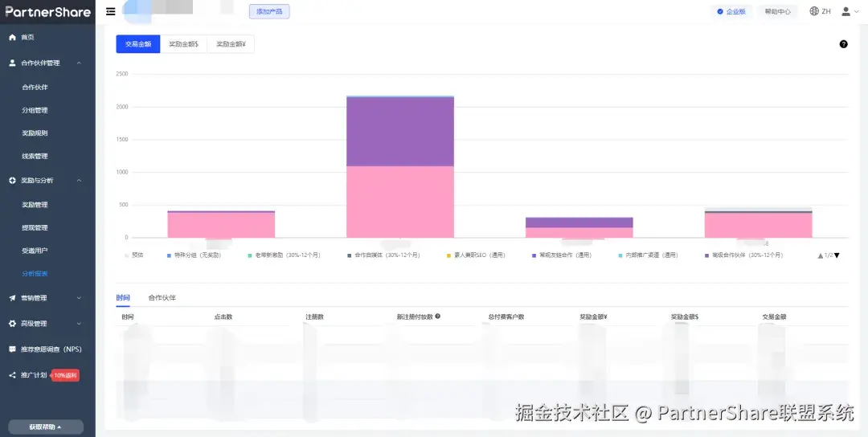Select the 奖励金额$ chart tab

(x=184, y=44)
